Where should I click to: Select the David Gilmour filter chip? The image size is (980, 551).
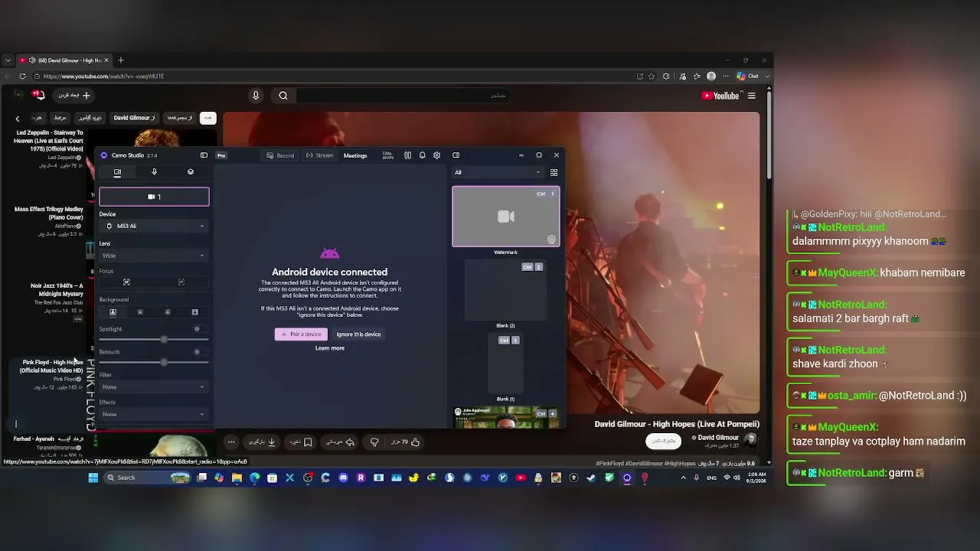pos(134,118)
